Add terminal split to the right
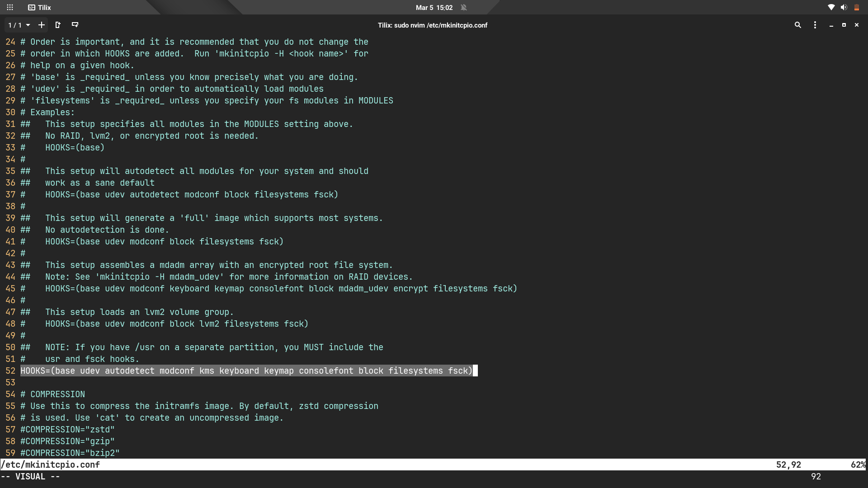Screen dimensions: 868x488 58,25
